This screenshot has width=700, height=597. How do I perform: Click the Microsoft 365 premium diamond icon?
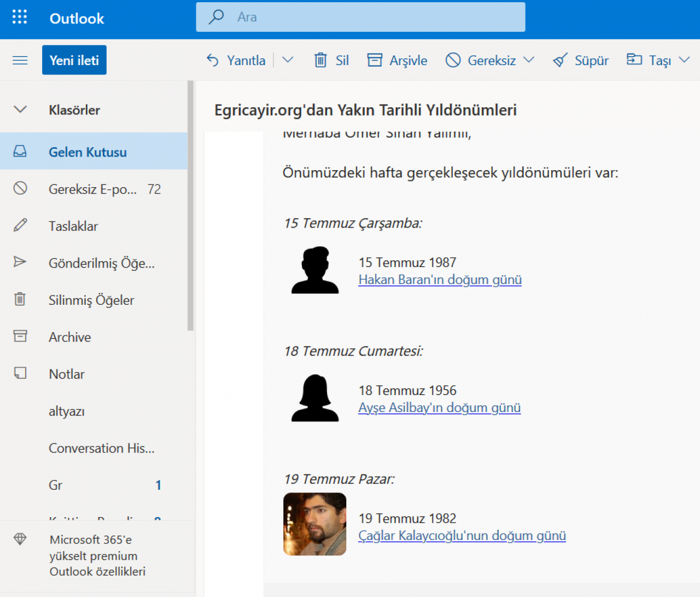(20, 540)
